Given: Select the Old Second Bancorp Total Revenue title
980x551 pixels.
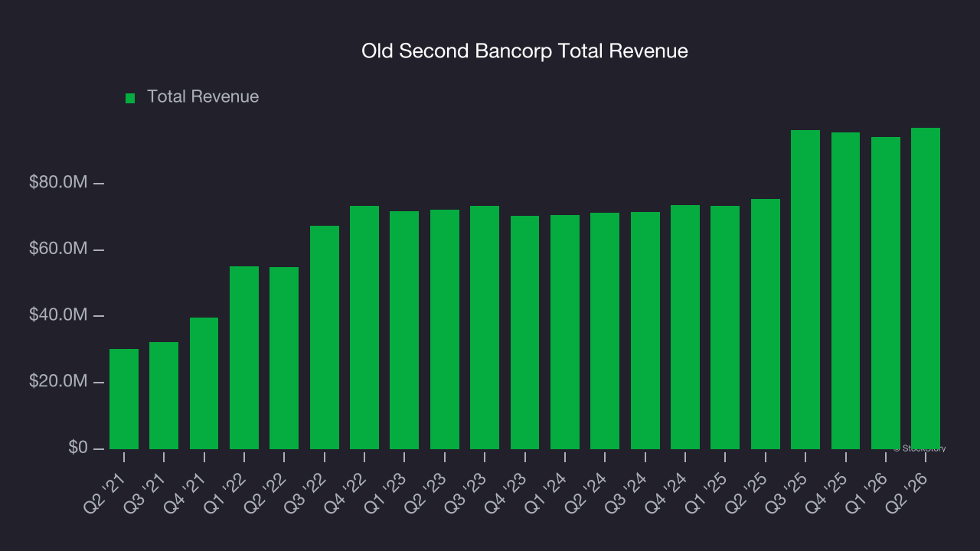Looking at the screenshot, I should 524,51.
